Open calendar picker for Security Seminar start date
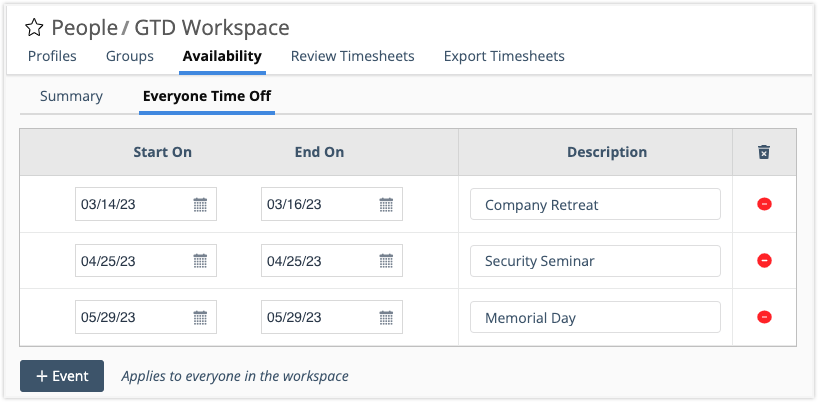This screenshot has width=818, height=402. pos(200,262)
